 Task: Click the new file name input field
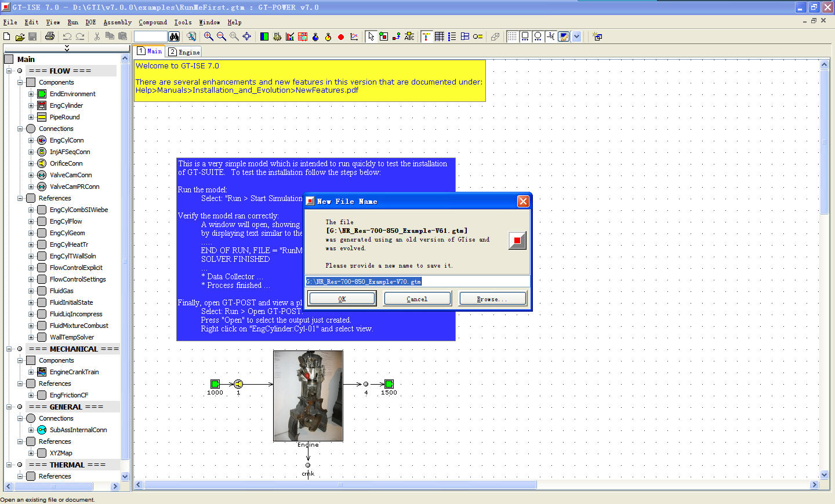point(418,282)
